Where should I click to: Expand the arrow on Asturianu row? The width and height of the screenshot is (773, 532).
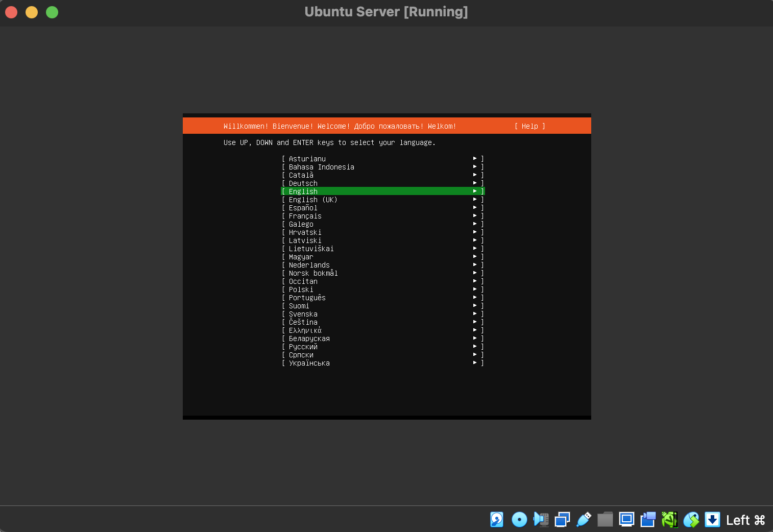click(x=475, y=159)
